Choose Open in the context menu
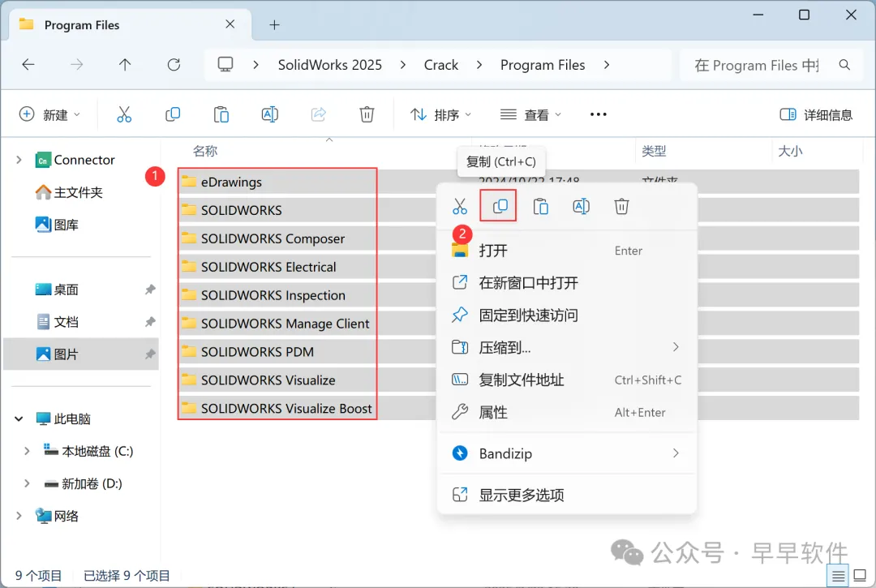 click(566, 251)
